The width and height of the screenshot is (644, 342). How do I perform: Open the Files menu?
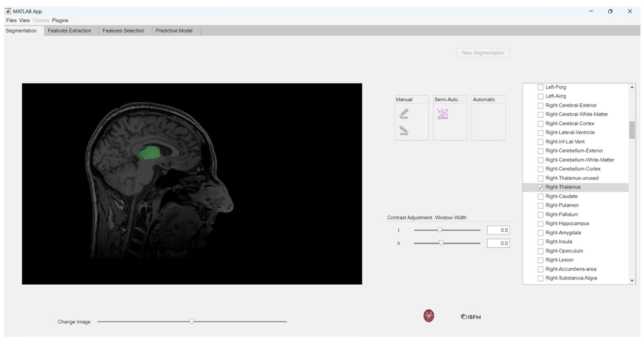[11, 20]
